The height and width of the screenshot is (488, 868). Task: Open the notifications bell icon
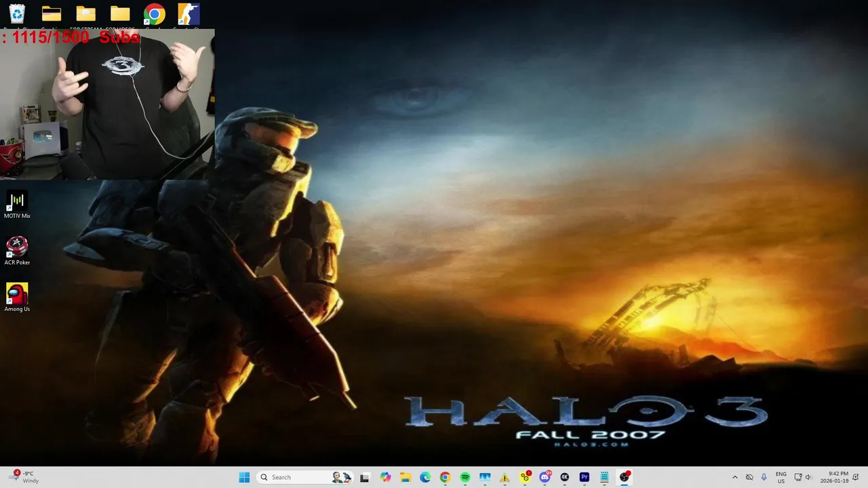coord(856,477)
